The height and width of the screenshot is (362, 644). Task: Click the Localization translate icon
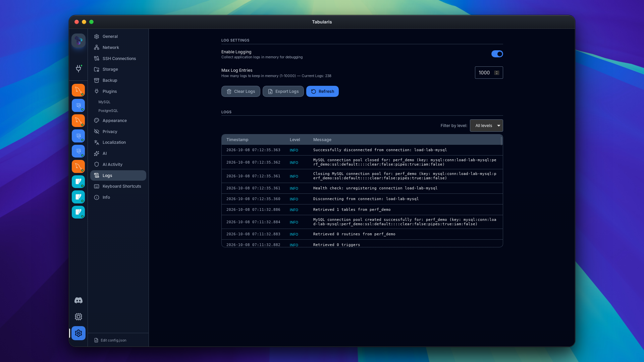click(97, 142)
